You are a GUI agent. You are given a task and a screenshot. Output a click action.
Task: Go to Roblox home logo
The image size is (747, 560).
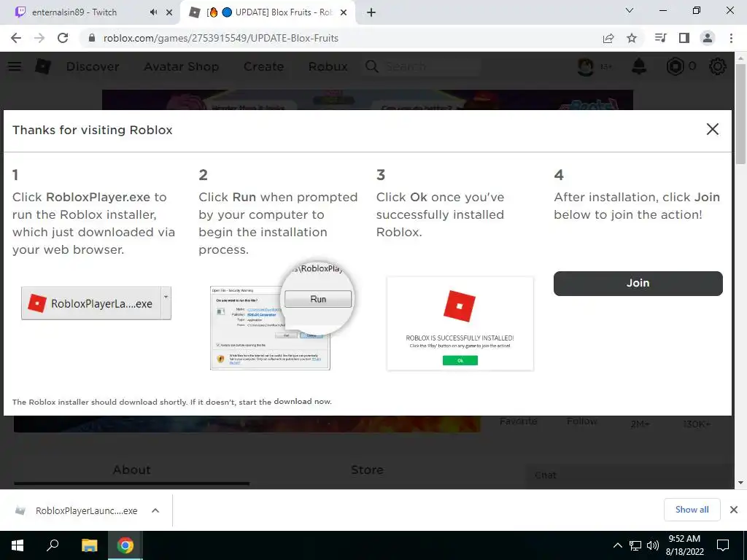coord(43,66)
